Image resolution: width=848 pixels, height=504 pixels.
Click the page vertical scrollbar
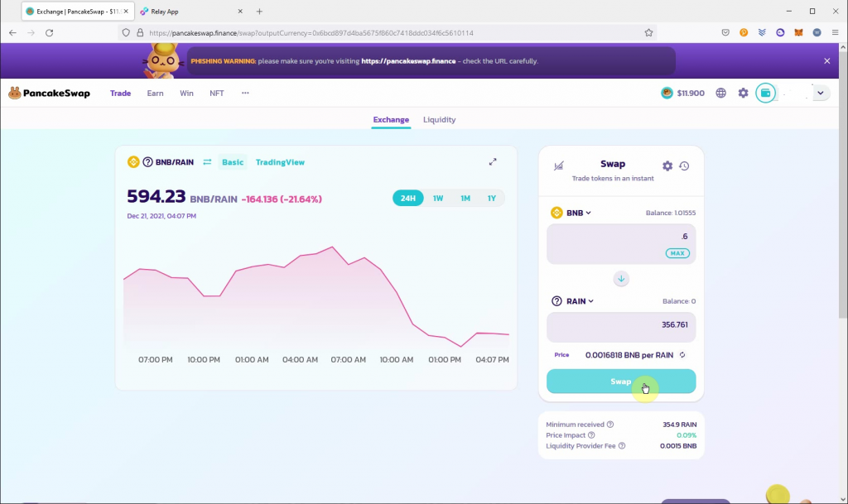[x=843, y=184]
